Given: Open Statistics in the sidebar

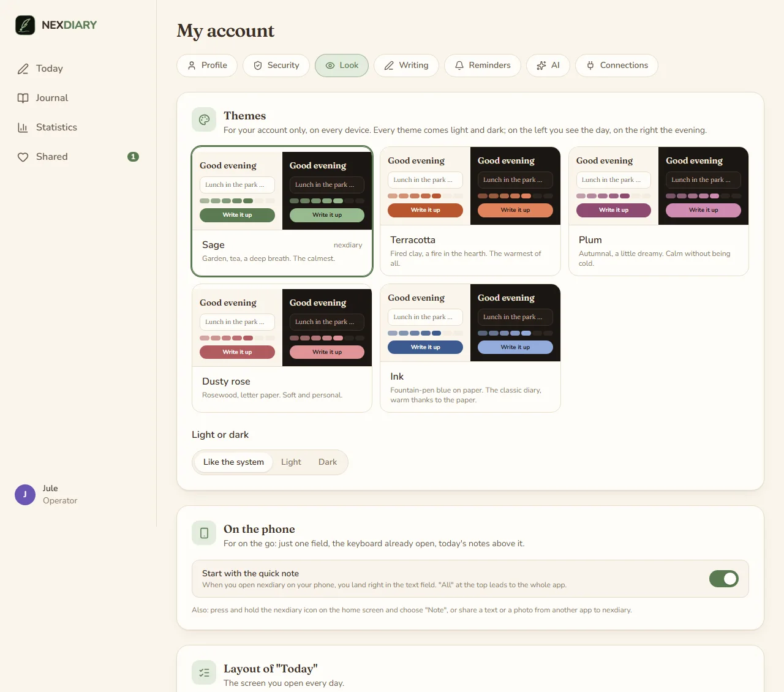Looking at the screenshot, I should coord(78,127).
